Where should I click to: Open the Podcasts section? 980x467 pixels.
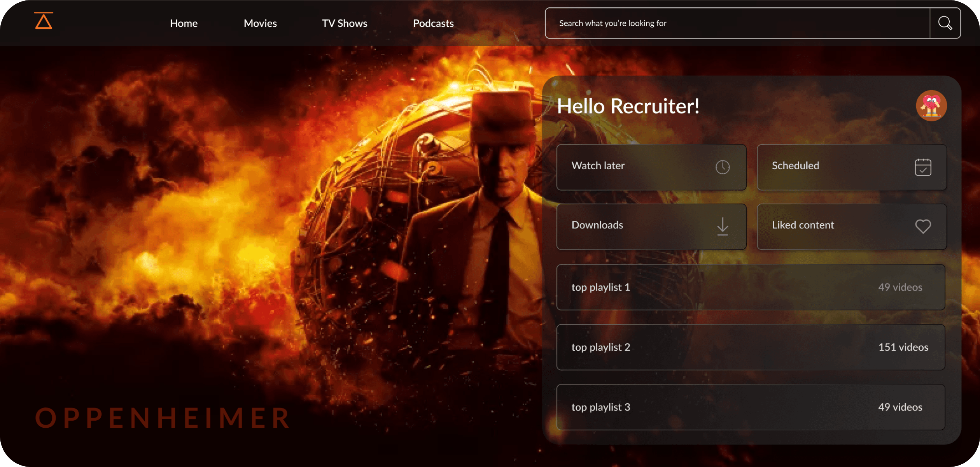[433, 23]
